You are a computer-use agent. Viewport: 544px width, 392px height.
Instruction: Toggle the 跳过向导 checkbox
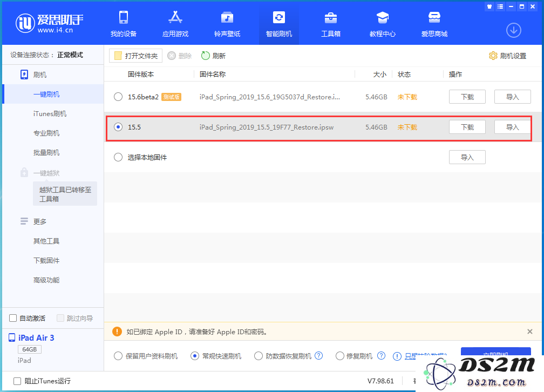tap(60, 318)
